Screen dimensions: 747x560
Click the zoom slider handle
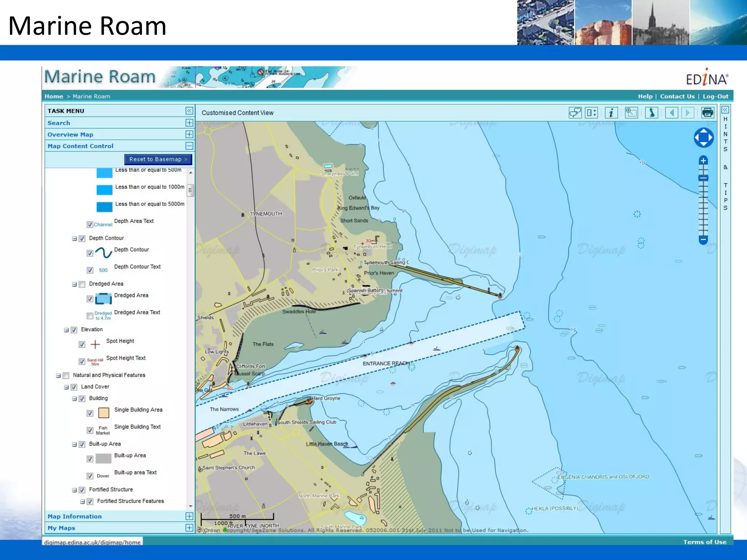(703, 178)
